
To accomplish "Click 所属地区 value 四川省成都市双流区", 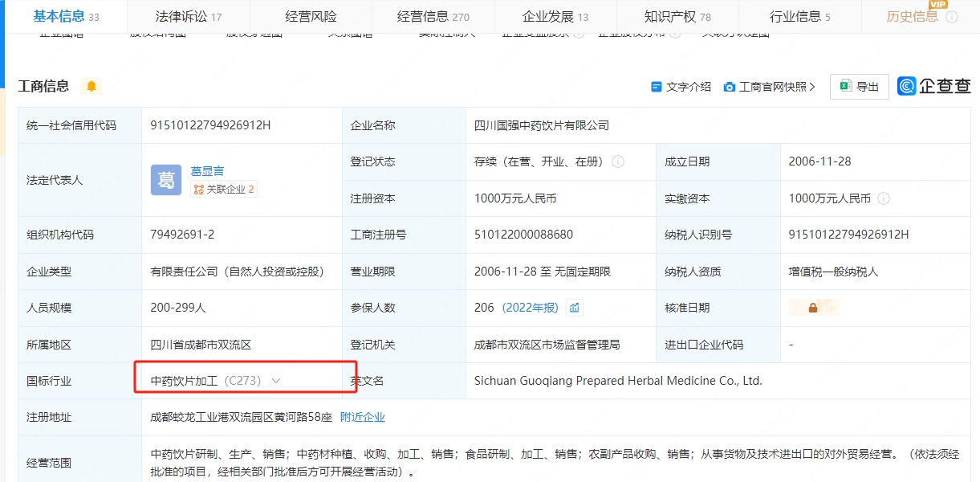I will (201, 345).
